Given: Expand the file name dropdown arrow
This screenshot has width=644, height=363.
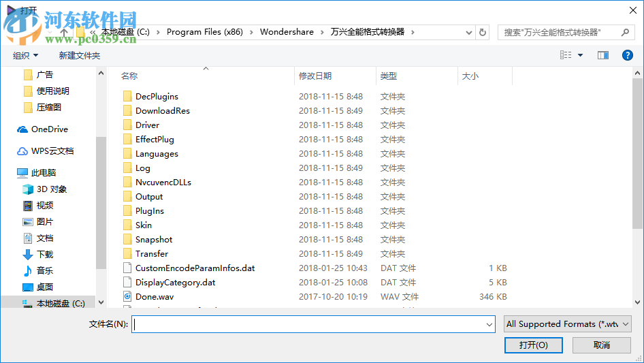Looking at the screenshot, I should tap(489, 324).
